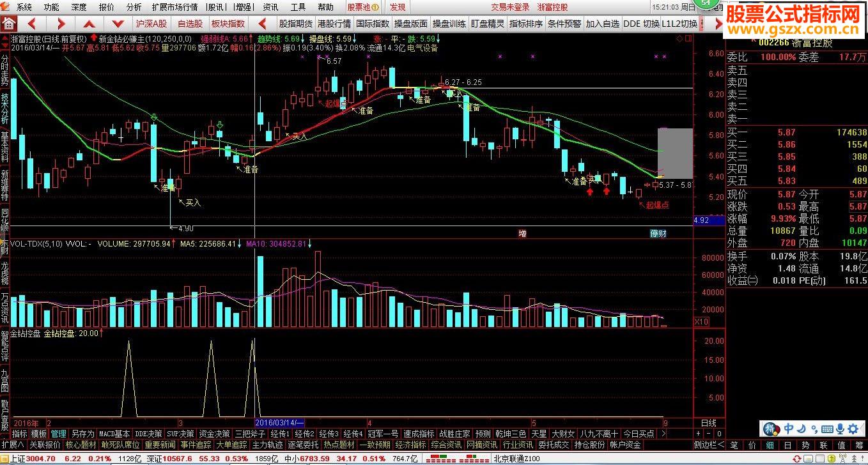
Task: Open the 资讯 menu
Action: click(x=270, y=7)
